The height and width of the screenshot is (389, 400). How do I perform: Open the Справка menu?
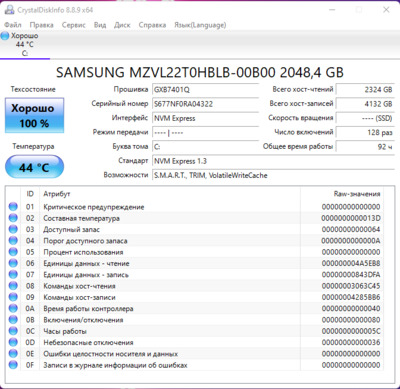click(152, 25)
